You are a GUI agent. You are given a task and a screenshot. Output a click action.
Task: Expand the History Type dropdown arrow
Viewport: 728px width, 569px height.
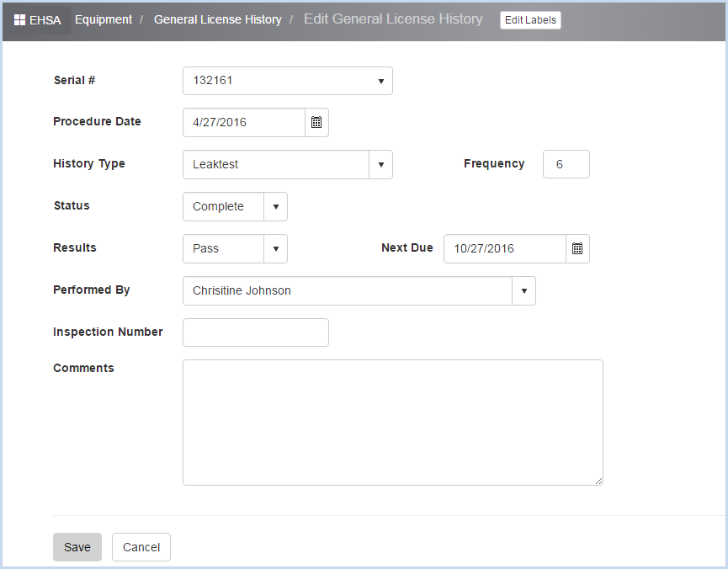point(380,164)
